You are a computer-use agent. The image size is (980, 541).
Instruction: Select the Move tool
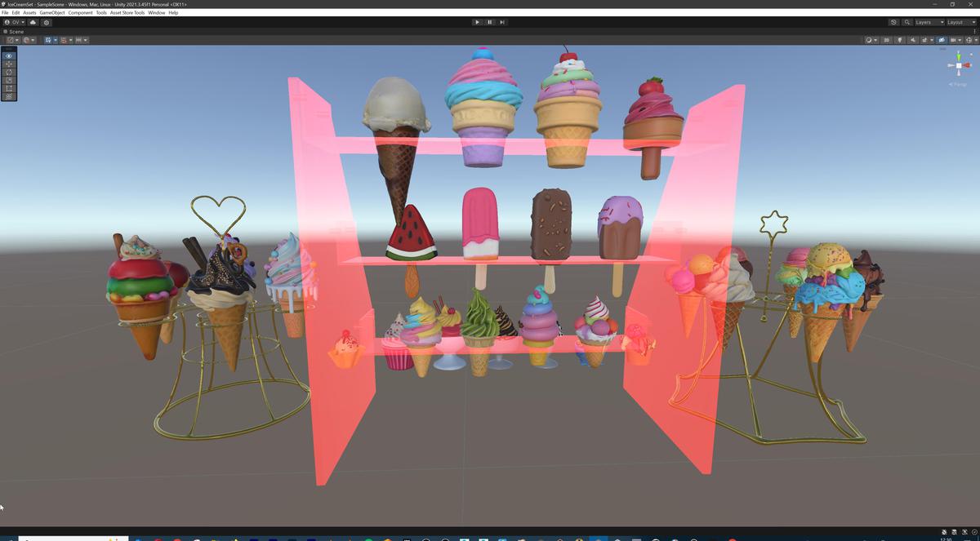[8, 64]
